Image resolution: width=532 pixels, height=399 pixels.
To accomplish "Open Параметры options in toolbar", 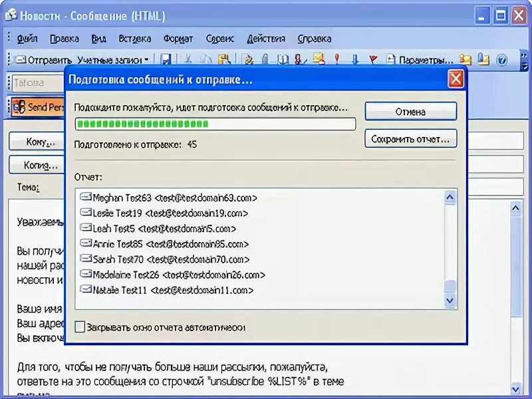I will click(420, 60).
